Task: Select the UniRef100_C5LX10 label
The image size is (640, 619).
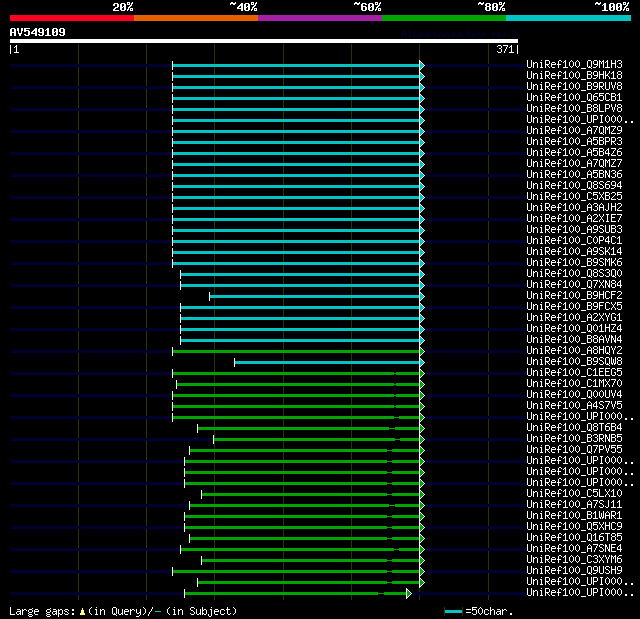Action: [x=574, y=494]
